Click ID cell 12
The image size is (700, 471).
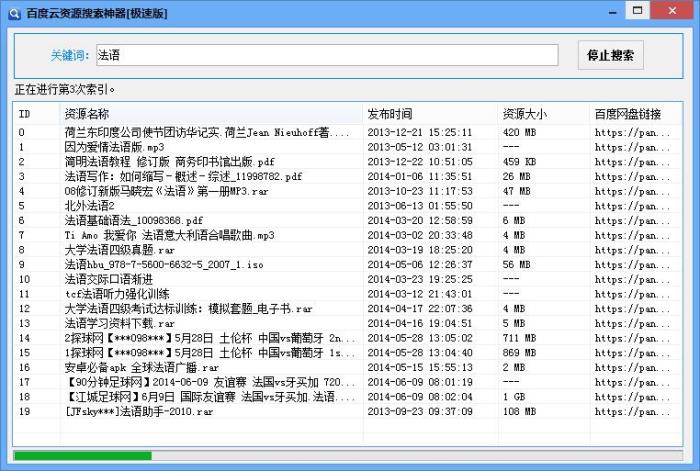click(x=25, y=308)
